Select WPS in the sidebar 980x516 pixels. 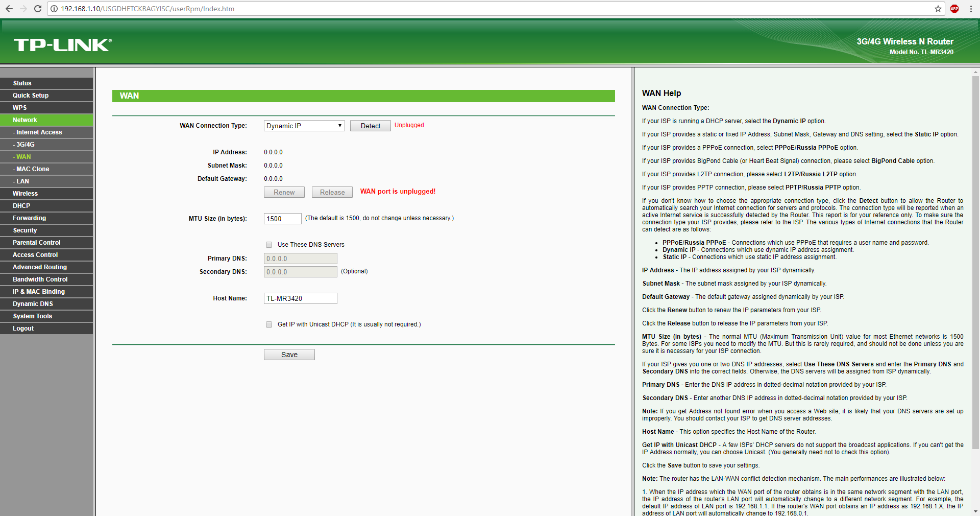46,108
